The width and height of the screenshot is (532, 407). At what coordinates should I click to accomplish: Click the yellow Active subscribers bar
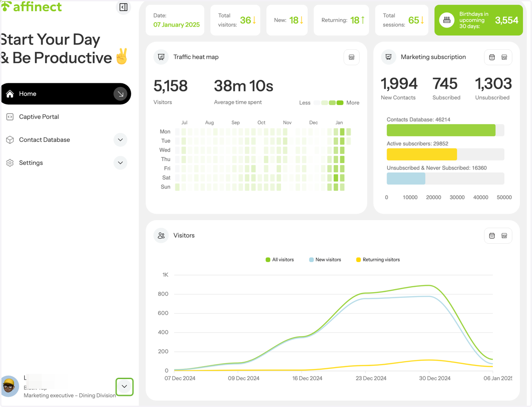click(x=422, y=154)
